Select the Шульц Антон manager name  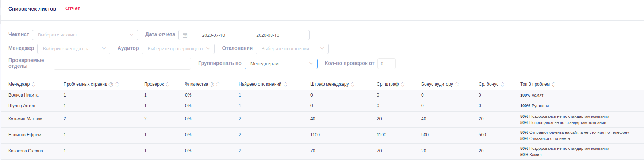click(22, 106)
